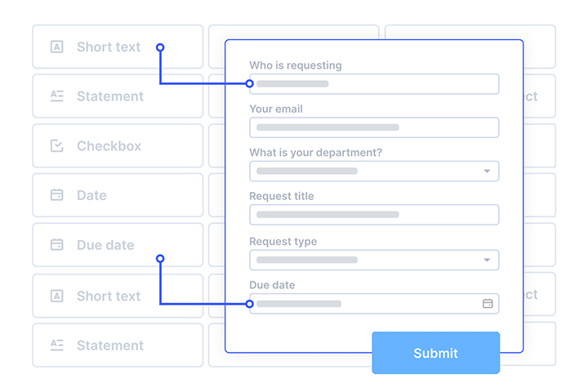This screenshot has height=392, width=588.
Task: Click the connector dot beside top Short text
Action: (160, 47)
